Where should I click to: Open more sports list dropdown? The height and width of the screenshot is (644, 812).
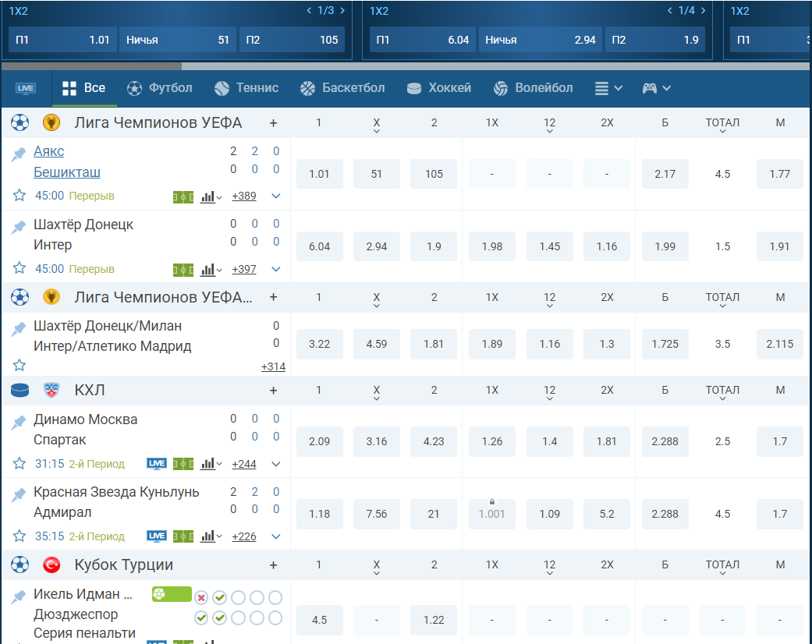point(608,89)
